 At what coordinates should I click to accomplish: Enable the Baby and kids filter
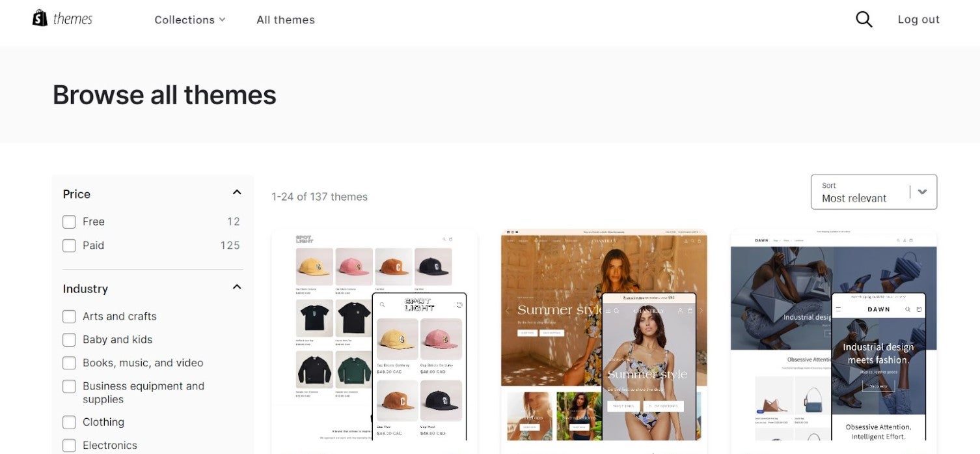pos(69,340)
